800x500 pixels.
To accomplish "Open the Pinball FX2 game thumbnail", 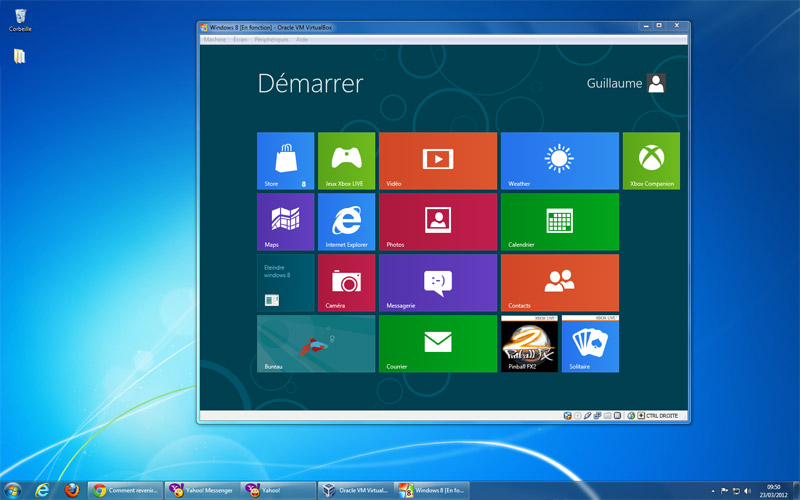I will [529, 344].
